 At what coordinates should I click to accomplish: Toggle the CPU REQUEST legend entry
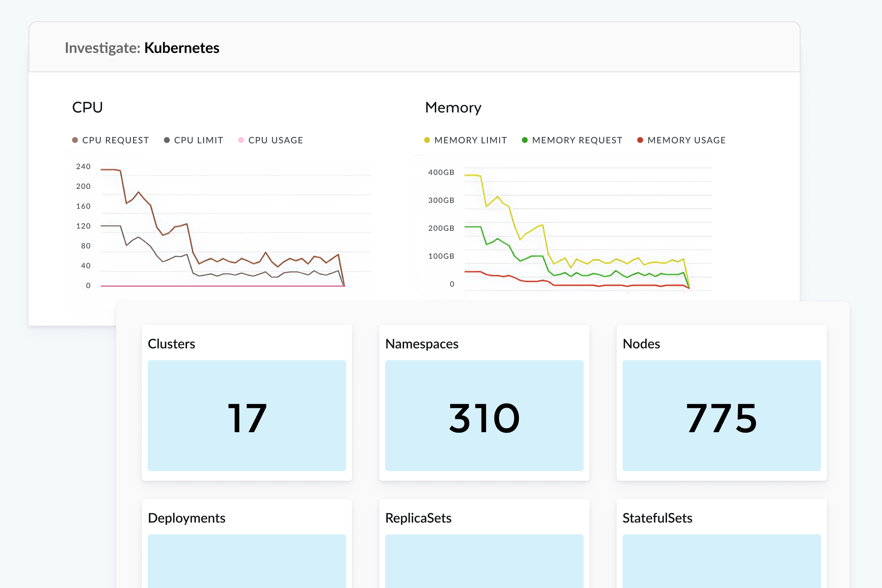(x=111, y=140)
